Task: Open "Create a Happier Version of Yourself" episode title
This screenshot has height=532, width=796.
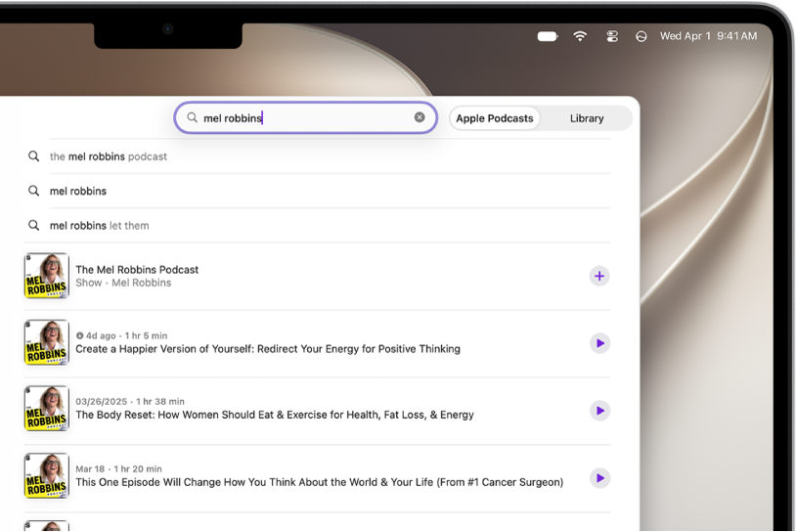Action: click(268, 349)
